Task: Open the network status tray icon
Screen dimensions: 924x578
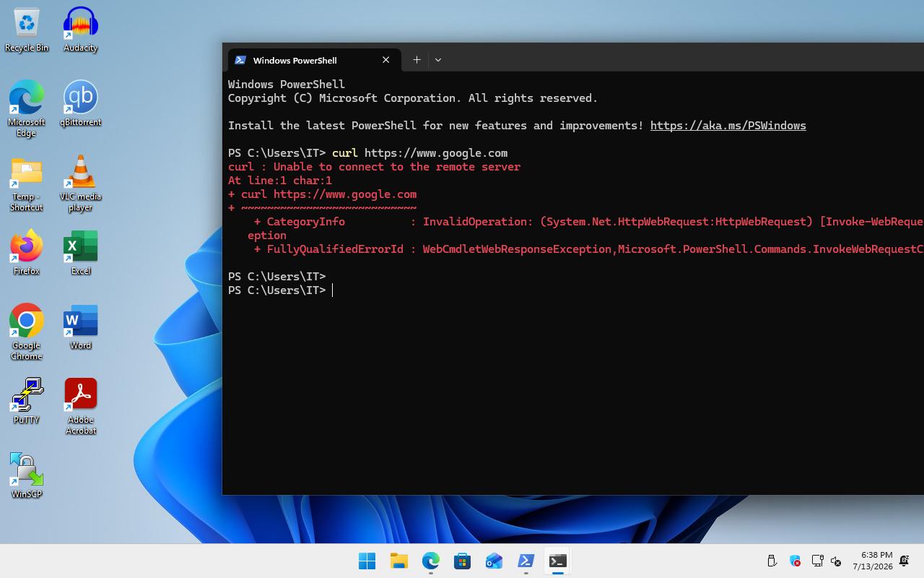Action: (817, 561)
